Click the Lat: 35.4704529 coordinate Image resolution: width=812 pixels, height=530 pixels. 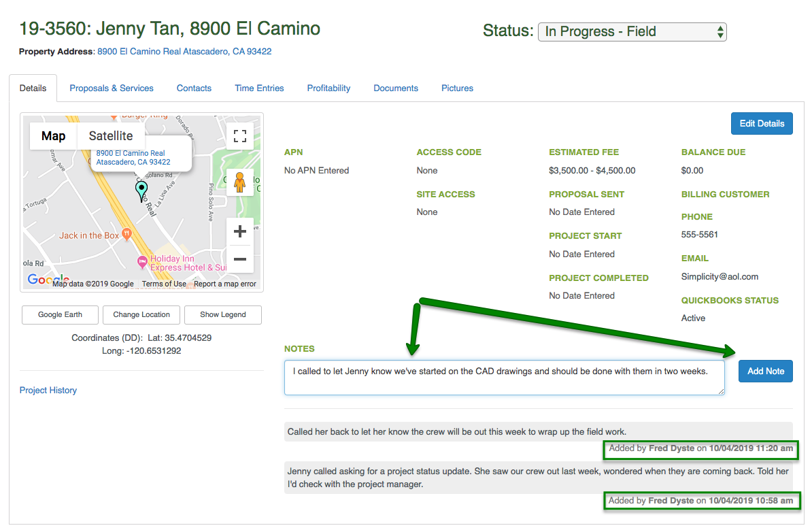180,337
